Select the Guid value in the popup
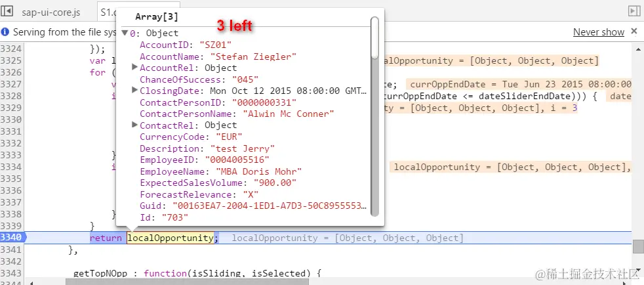Image resolution: width=644 pixels, height=285 pixels. pyautogui.click(x=270, y=206)
